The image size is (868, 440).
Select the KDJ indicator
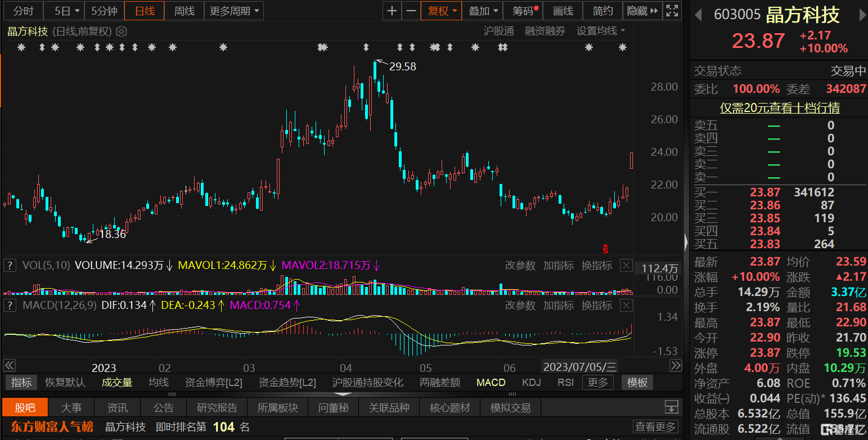pyautogui.click(x=531, y=383)
